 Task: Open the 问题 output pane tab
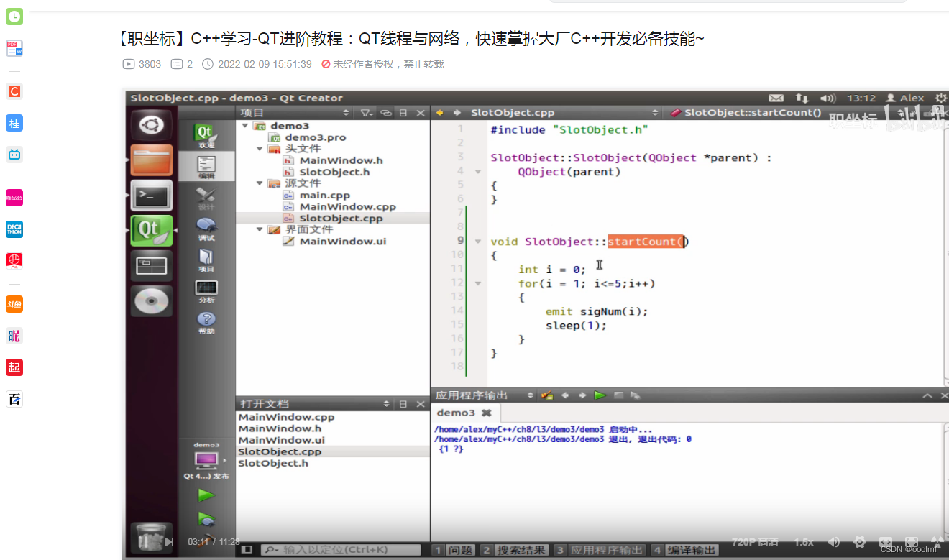pos(454,550)
